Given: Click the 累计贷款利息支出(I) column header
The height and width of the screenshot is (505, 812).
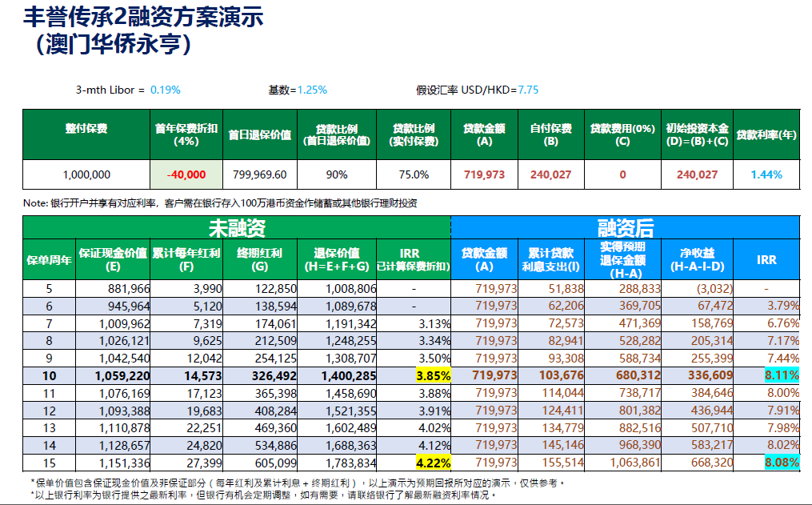Looking at the screenshot, I should click(x=551, y=260).
